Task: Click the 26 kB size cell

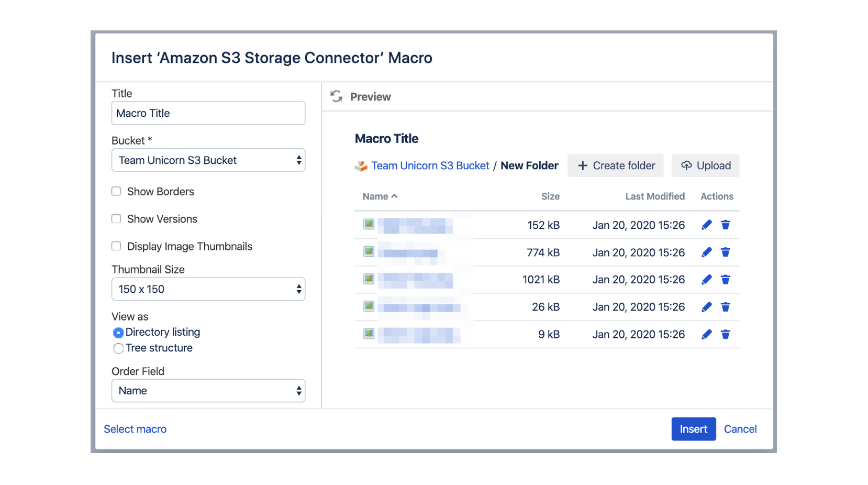Action: [546, 307]
